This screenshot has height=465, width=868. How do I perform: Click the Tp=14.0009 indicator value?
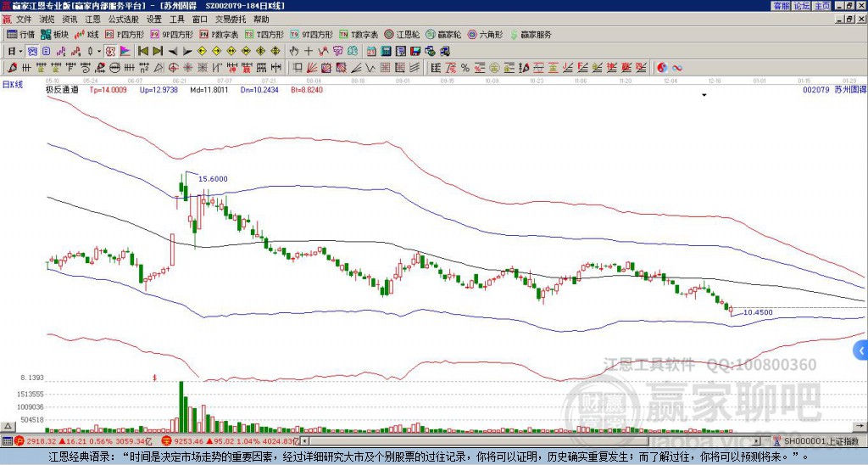pyautogui.click(x=108, y=89)
